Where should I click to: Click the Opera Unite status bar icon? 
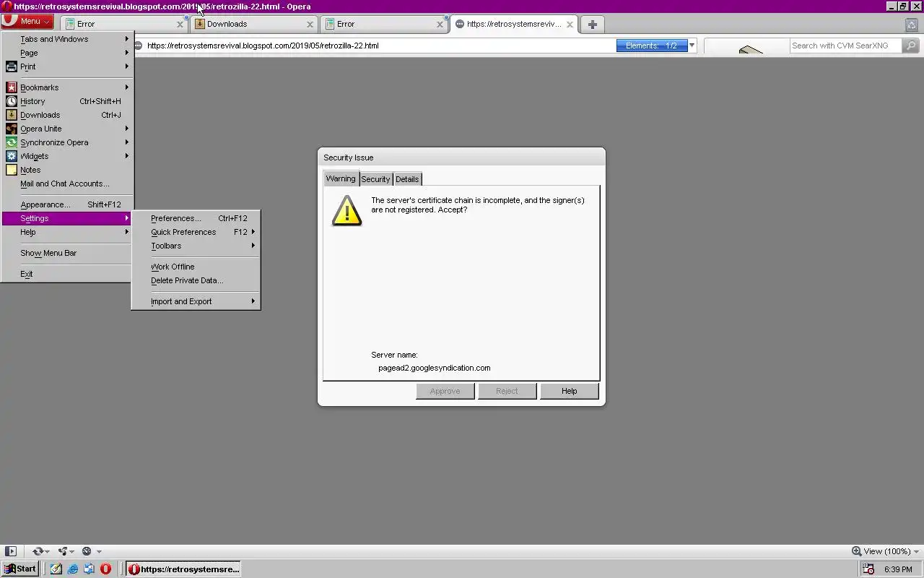63,551
